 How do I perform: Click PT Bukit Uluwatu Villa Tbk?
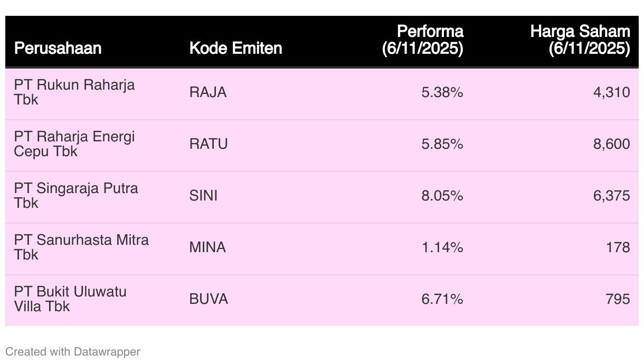pyautogui.click(x=70, y=299)
